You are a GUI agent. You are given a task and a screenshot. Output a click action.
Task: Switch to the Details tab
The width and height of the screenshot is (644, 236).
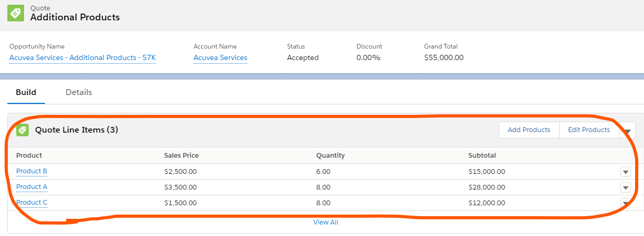[x=79, y=92]
